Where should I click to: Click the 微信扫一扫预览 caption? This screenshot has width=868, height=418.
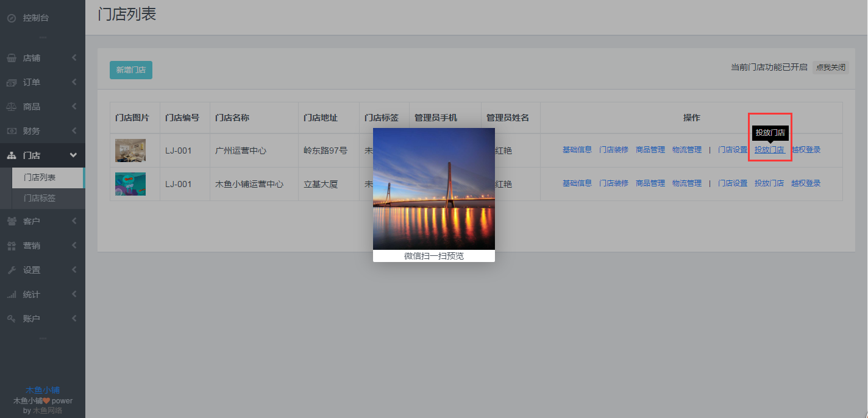tap(434, 256)
